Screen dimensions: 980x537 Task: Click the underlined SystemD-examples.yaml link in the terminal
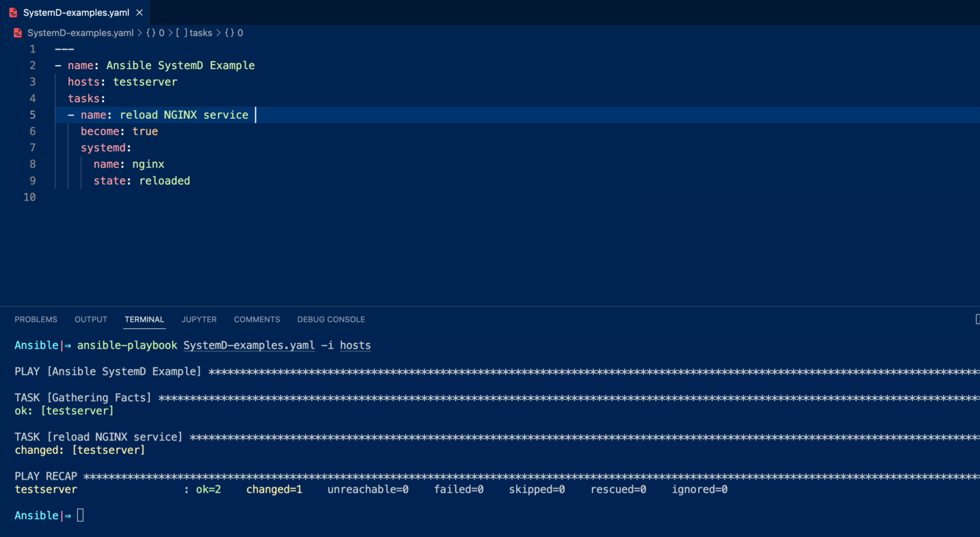click(249, 345)
